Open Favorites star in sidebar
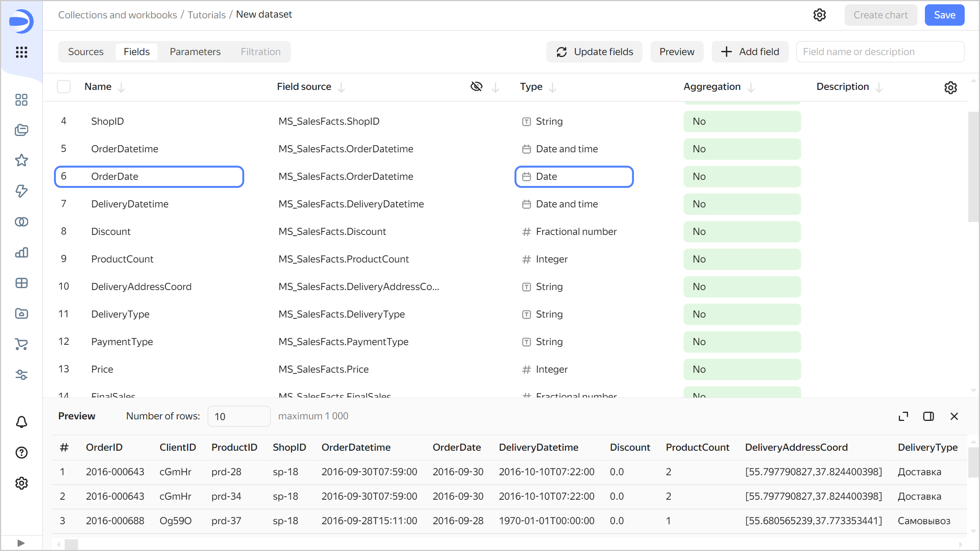Screen dimensions: 980x551 21,160
